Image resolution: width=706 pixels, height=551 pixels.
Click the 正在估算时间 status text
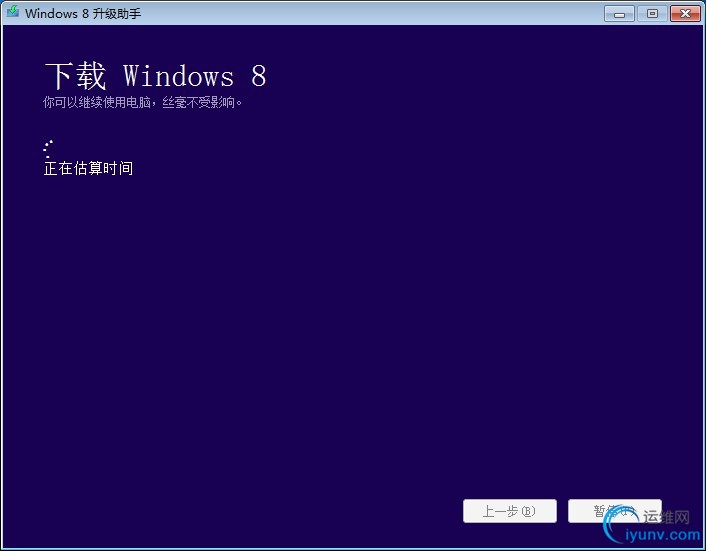[88, 168]
